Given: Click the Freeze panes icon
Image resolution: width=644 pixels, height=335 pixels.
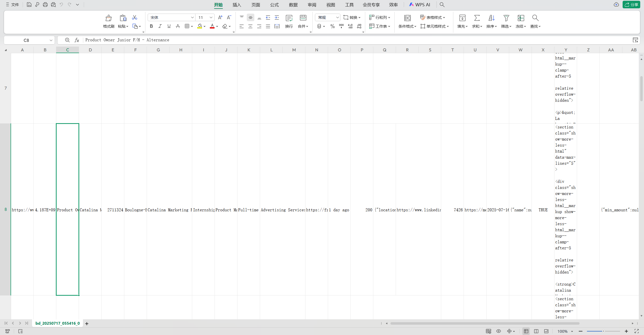Looking at the screenshot, I should [521, 18].
